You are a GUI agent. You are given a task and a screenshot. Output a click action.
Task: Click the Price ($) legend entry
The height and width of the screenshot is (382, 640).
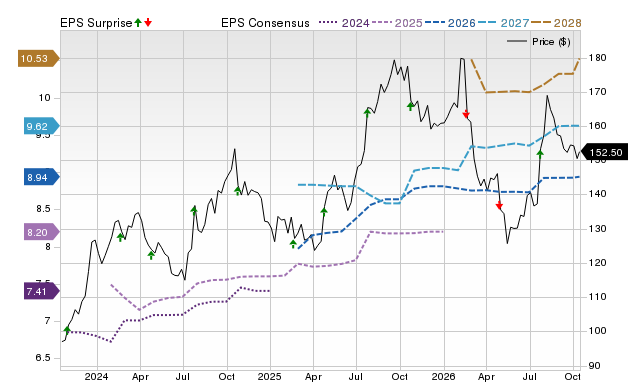tap(538, 42)
